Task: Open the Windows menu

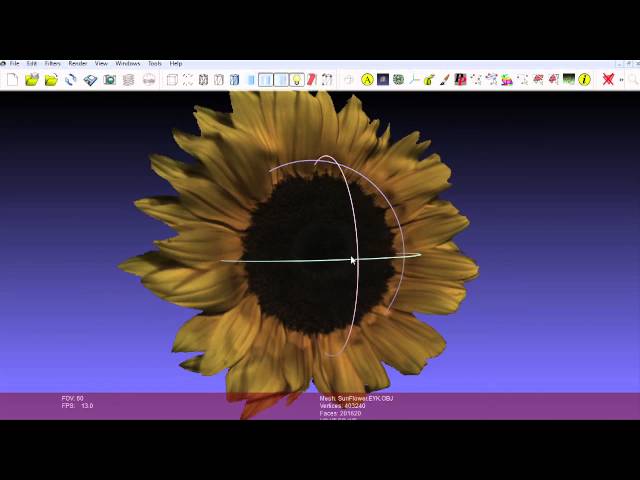Action: pyautogui.click(x=128, y=64)
